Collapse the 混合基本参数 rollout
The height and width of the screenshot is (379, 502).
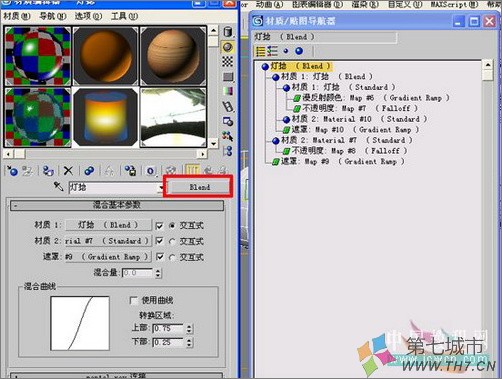[x=117, y=205]
